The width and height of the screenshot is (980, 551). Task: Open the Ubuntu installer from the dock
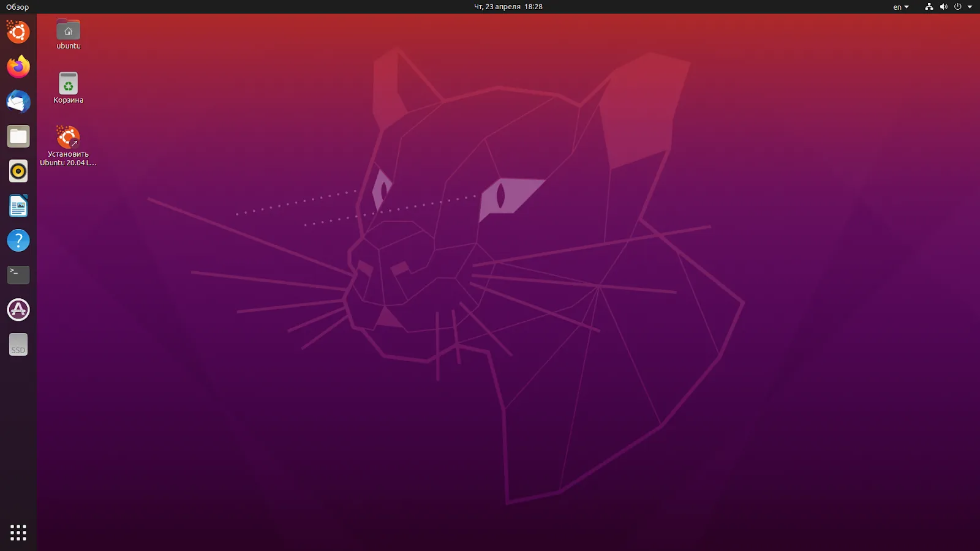tap(18, 32)
